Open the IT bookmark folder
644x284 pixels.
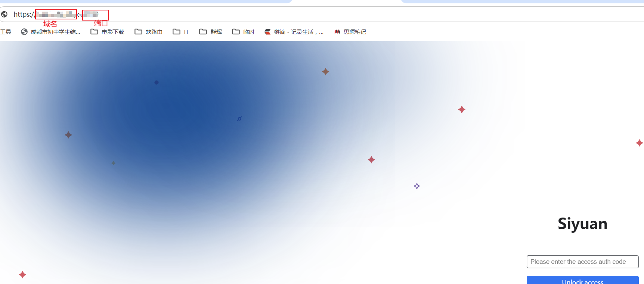click(181, 32)
